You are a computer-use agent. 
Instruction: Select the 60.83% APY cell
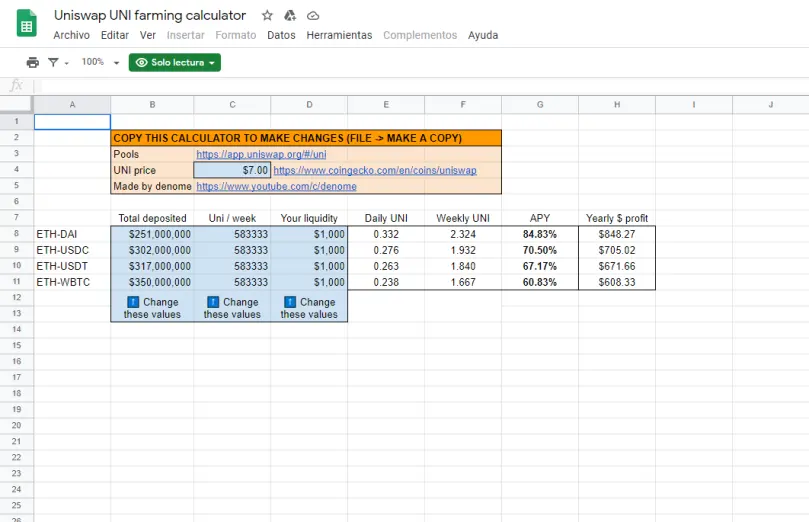coord(540,282)
